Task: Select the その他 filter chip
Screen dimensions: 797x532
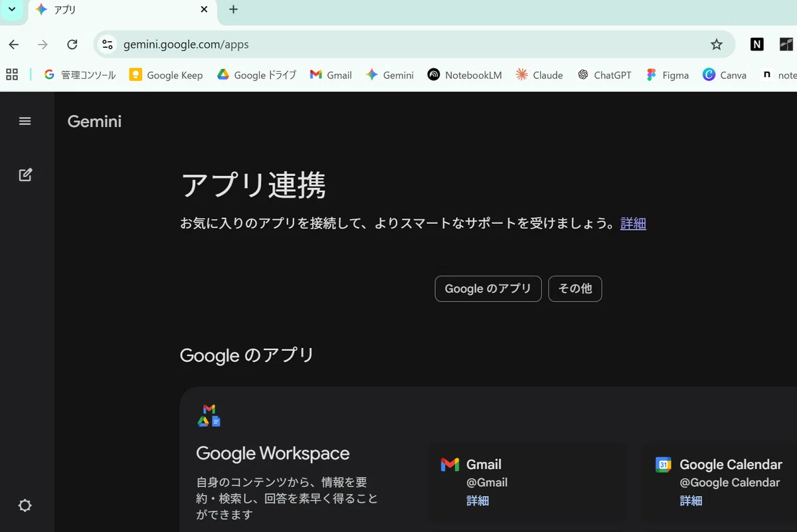Action: click(x=575, y=289)
